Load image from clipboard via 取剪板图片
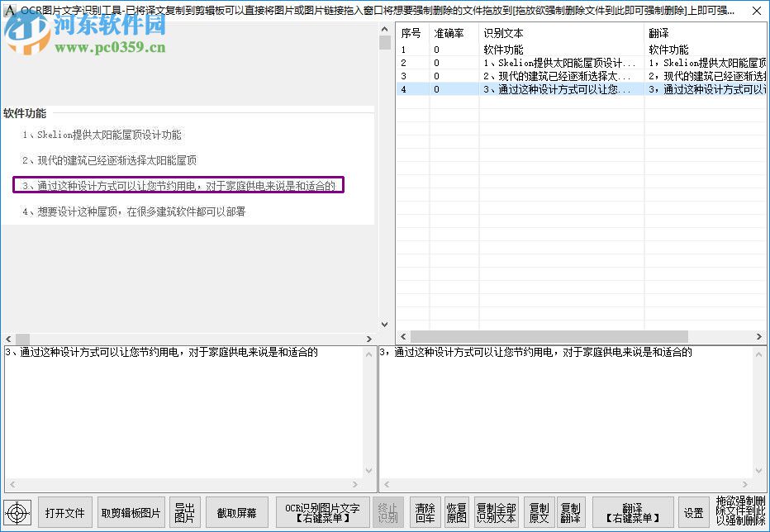This screenshot has height=532, width=770. point(131,511)
